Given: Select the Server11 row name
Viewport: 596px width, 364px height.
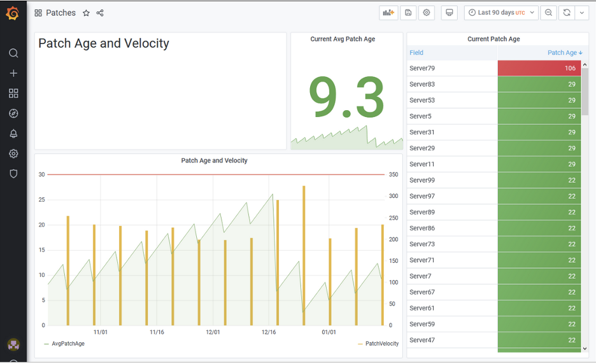Looking at the screenshot, I should point(422,164).
